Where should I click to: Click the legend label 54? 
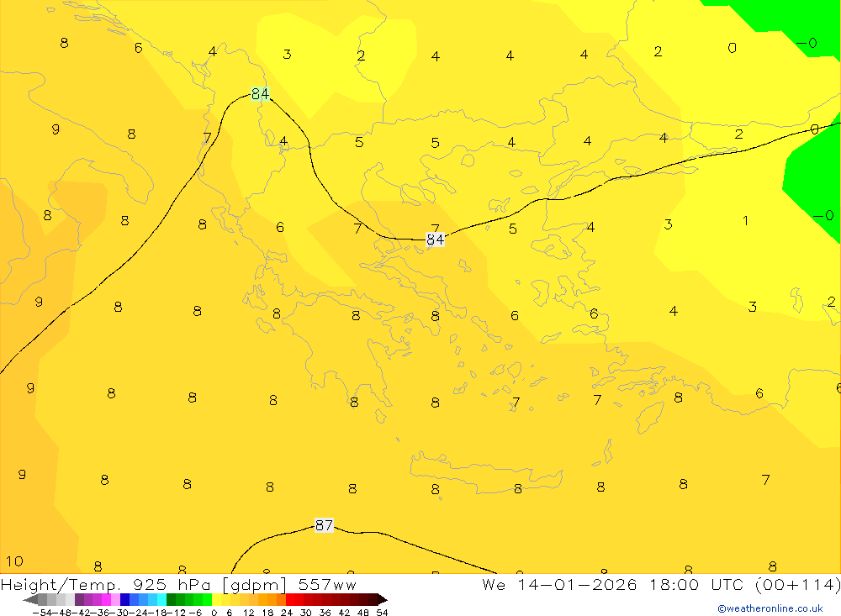point(382,613)
